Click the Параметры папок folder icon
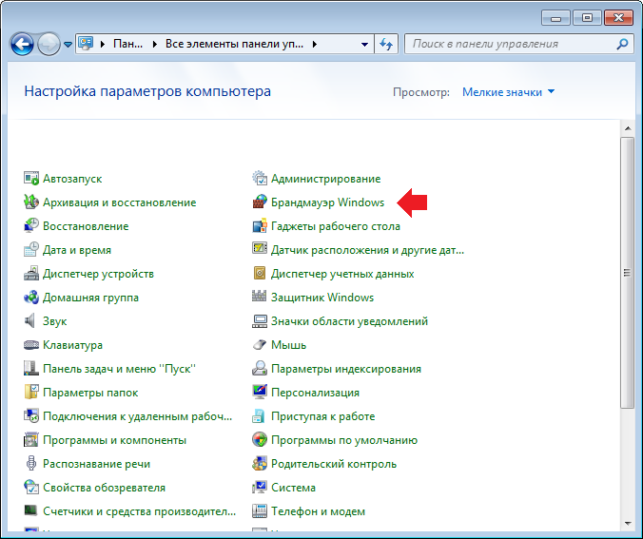This screenshot has width=643, height=539. (31, 393)
